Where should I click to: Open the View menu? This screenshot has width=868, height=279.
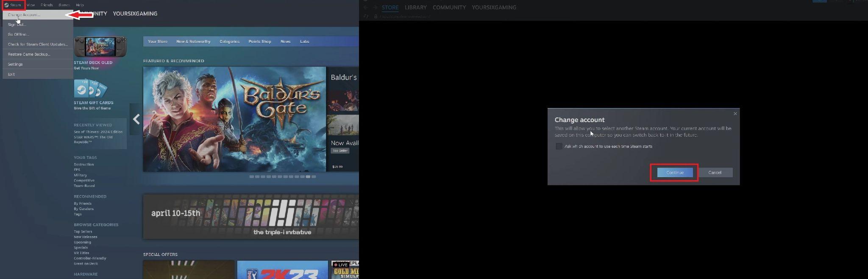pyautogui.click(x=31, y=5)
